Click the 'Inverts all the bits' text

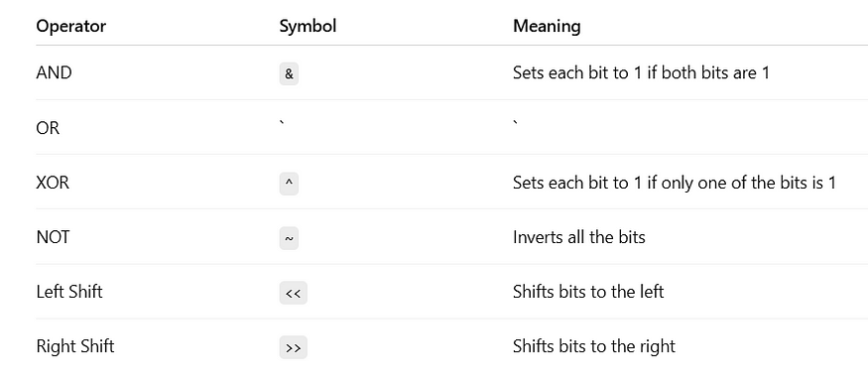pos(579,237)
